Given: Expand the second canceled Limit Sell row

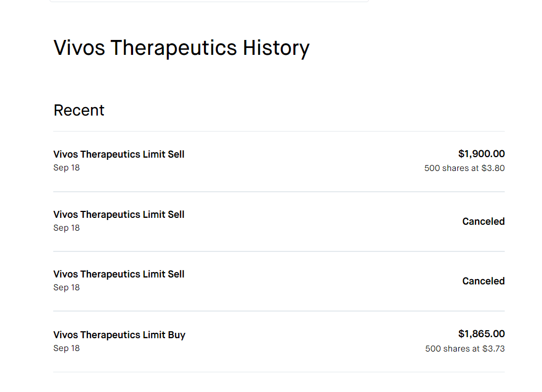Looking at the screenshot, I should (279, 281).
